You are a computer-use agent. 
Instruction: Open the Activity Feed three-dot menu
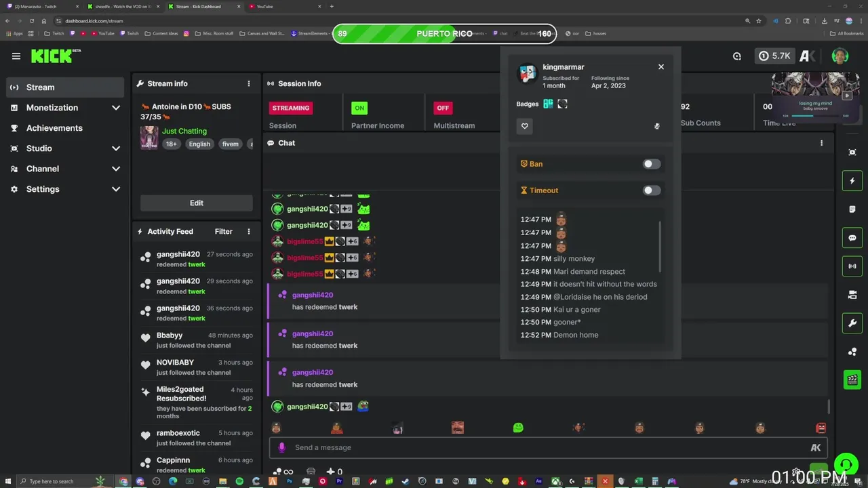[249, 231]
